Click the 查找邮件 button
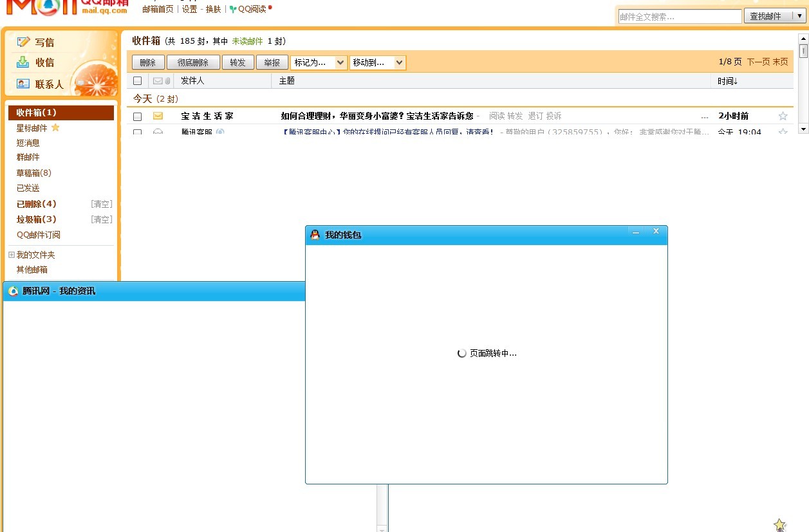The width and height of the screenshot is (809, 532). click(x=766, y=16)
